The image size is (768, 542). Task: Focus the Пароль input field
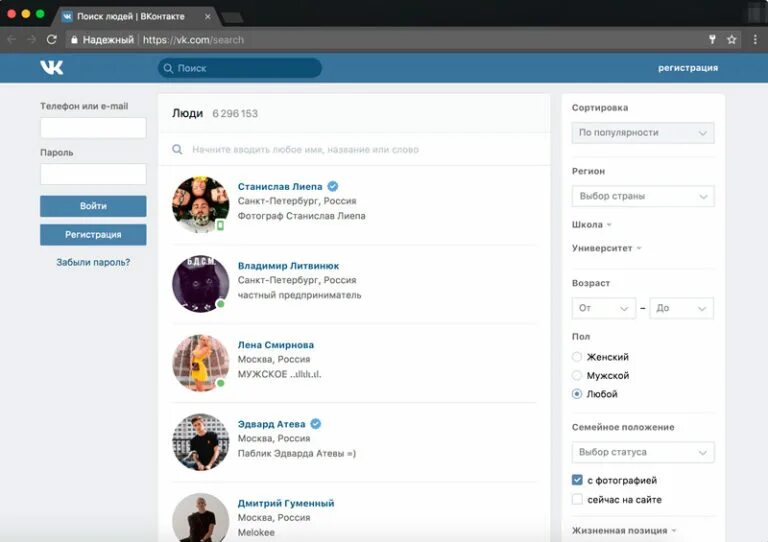[93, 174]
